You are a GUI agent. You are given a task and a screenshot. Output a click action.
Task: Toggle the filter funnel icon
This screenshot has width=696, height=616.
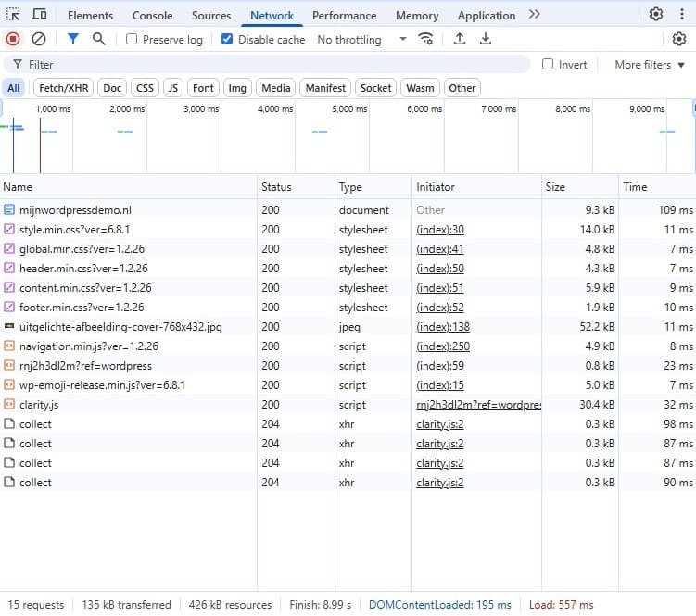(73, 39)
